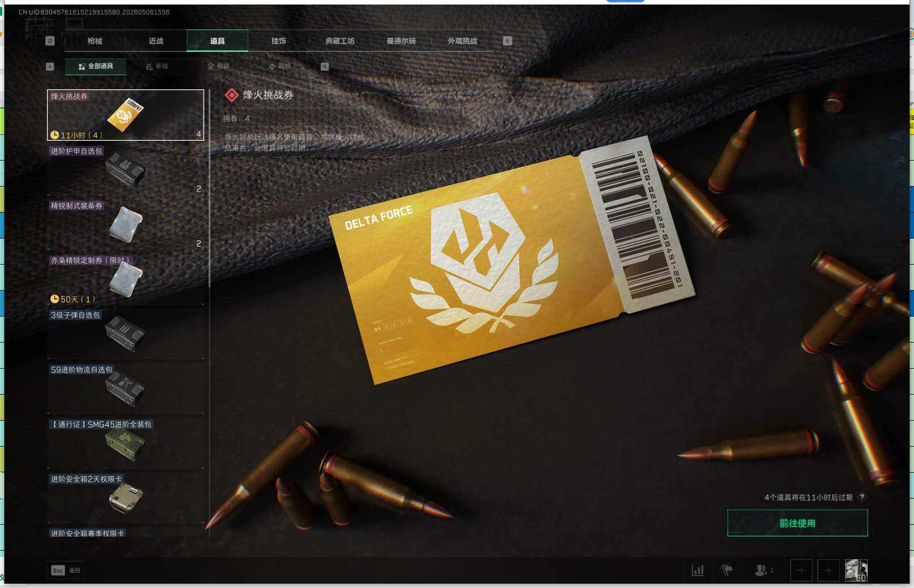This screenshot has width=914, height=588.
Task: Click the CN UID text at top
Action: [x=94, y=12]
